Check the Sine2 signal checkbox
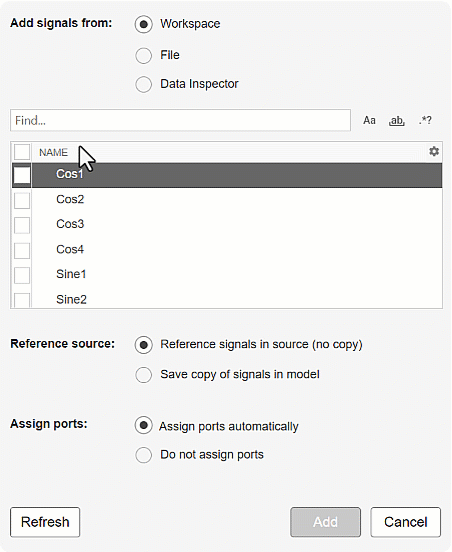The width and height of the screenshot is (452, 552). tap(22, 300)
